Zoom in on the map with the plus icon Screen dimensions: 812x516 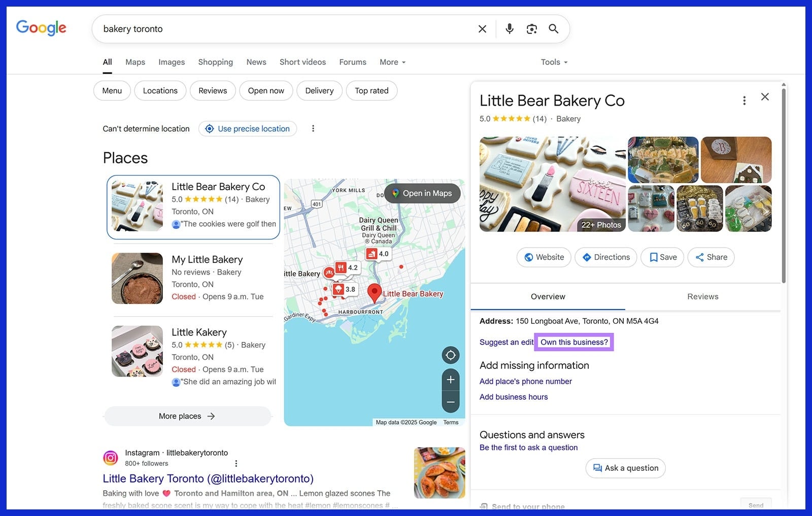pyautogui.click(x=450, y=379)
